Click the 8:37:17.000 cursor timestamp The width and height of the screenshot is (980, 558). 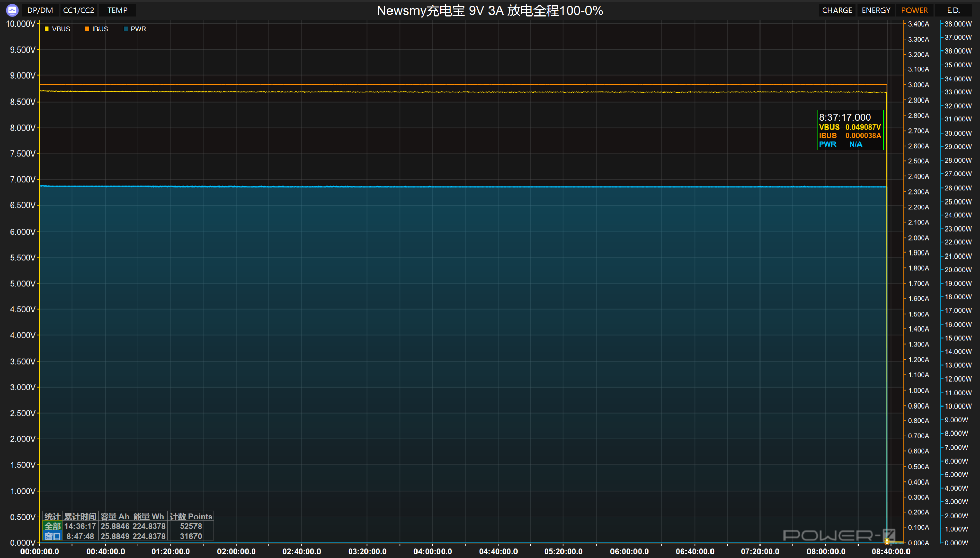point(845,117)
